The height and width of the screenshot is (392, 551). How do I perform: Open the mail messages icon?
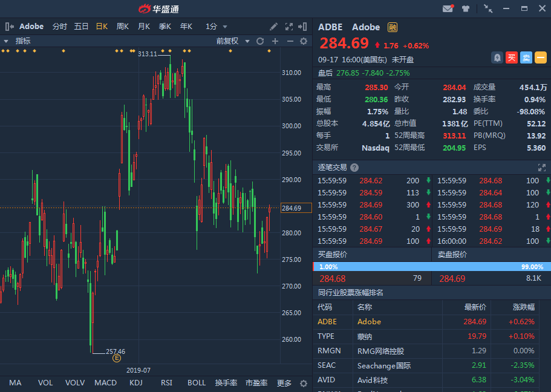click(448, 8)
